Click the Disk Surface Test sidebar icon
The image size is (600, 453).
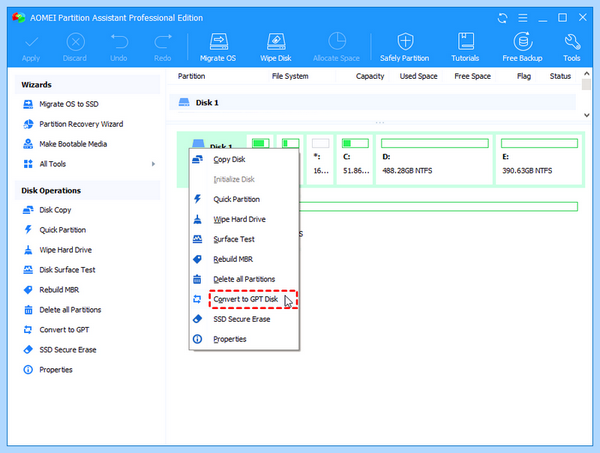point(28,270)
